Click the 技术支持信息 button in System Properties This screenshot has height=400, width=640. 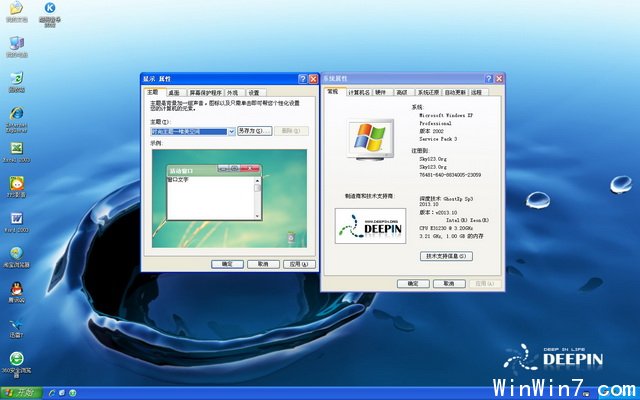446,256
